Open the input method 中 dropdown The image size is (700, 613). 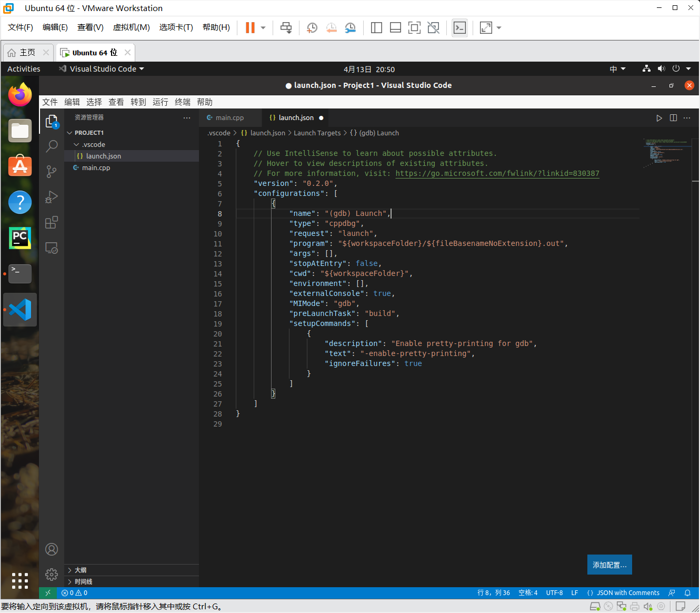coord(617,69)
